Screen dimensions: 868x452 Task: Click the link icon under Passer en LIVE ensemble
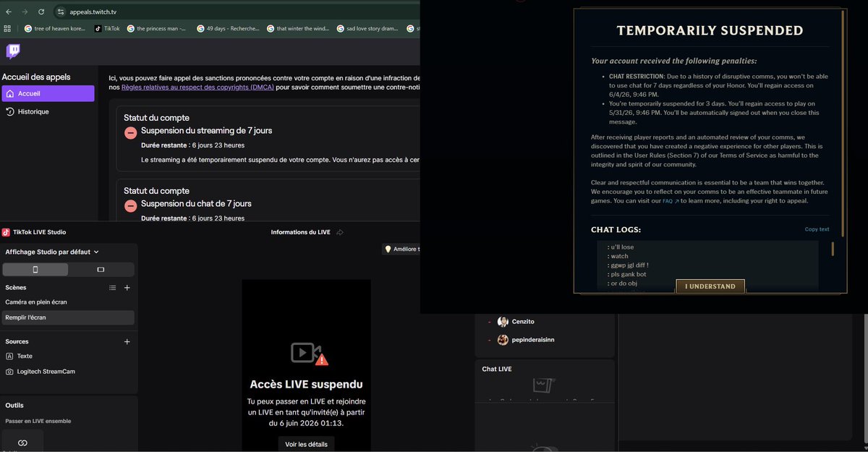click(x=22, y=443)
